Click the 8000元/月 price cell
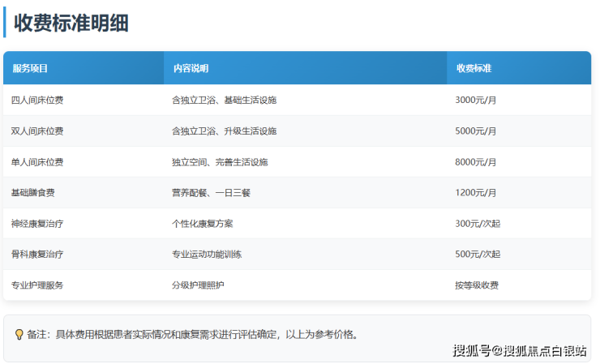600x364 pixels. 476,162
